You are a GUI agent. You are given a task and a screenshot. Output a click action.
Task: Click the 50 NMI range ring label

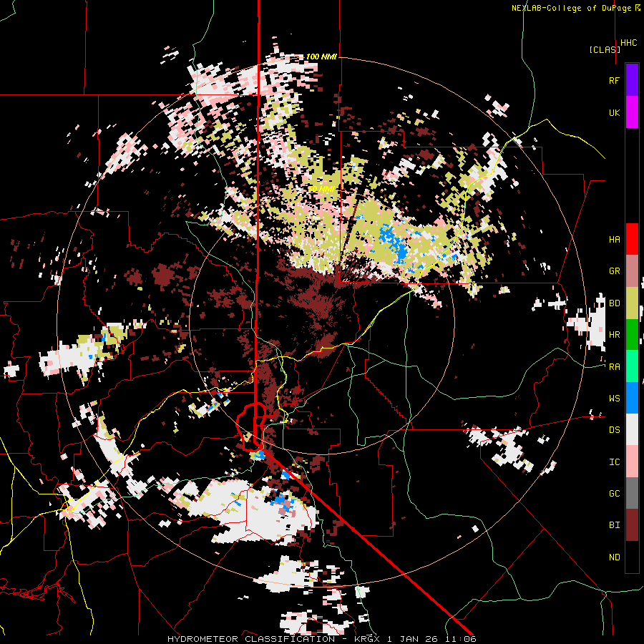click(321, 189)
